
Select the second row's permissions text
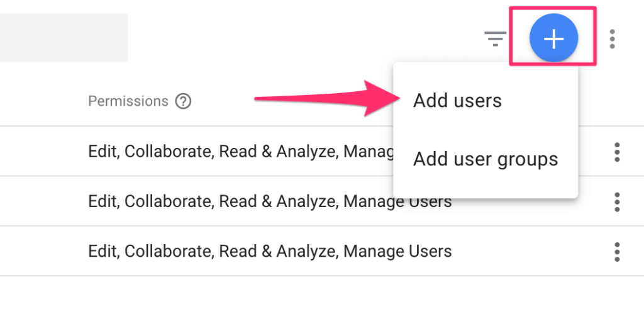tap(269, 201)
